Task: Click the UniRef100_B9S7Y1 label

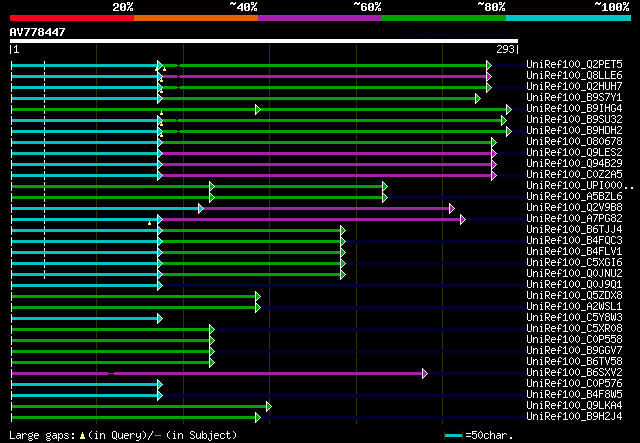Action: click(x=574, y=98)
